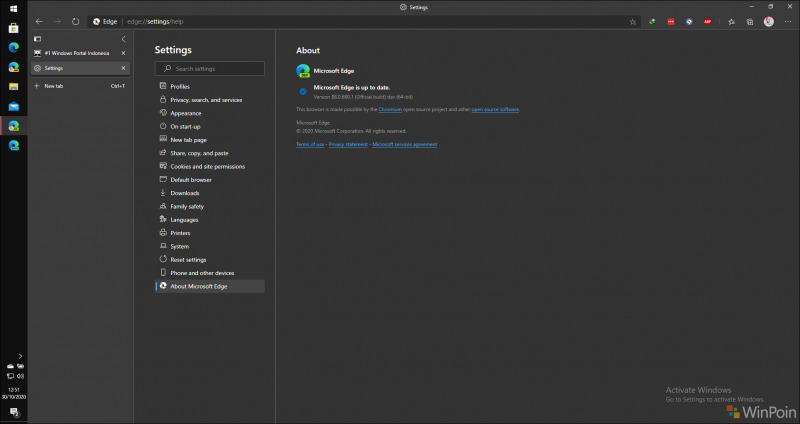This screenshot has width=800, height=424.
Task: Close the Settings tab
Action: pyautogui.click(x=123, y=68)
